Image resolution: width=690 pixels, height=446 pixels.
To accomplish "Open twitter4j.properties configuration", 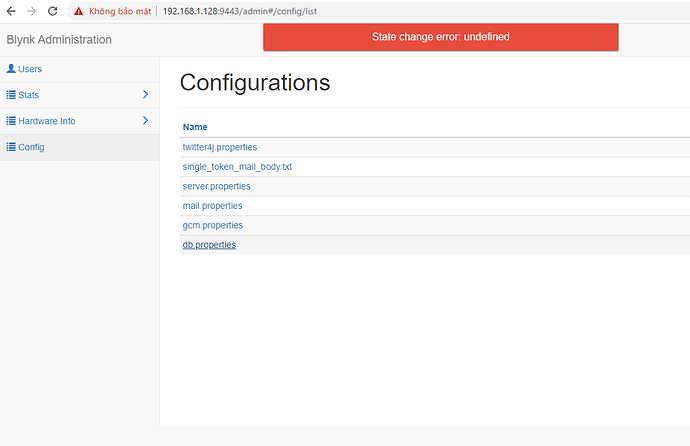I will pyautogui.click(x=220, y=147).
